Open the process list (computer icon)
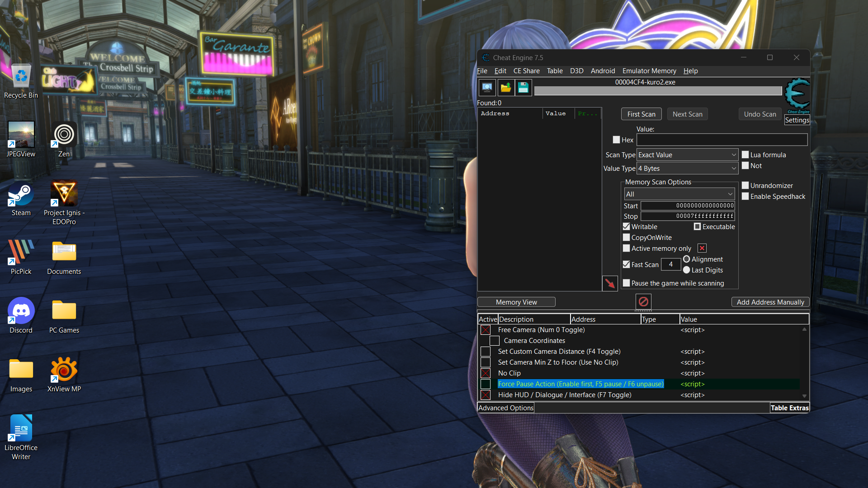This screenshot has width=868, height=488. 487,87
